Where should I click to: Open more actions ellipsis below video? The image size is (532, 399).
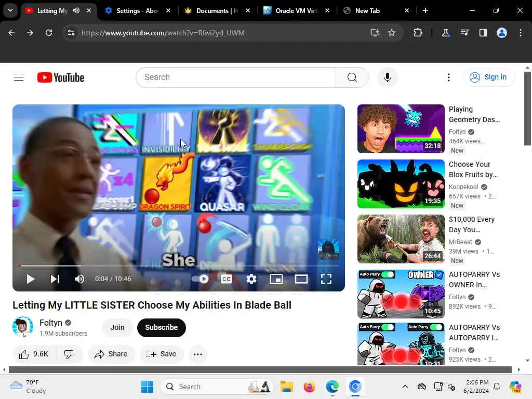coord(198,354)
